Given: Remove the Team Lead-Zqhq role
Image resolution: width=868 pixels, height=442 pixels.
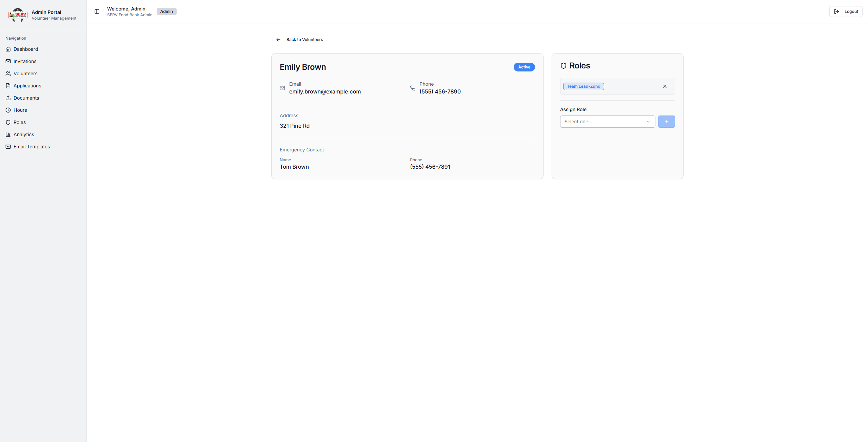Looking at the screenshot, I should point(665,86).
